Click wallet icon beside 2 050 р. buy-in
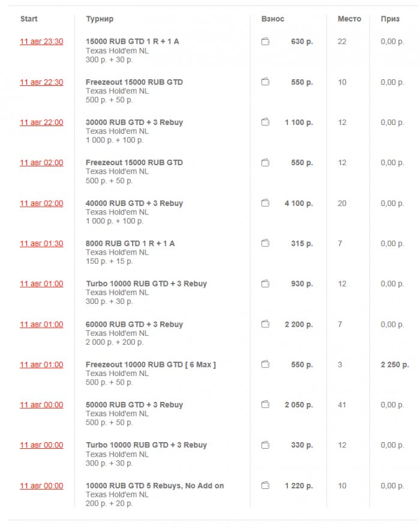The width and height of the screenshot is (420, 528). pos(265,405)
